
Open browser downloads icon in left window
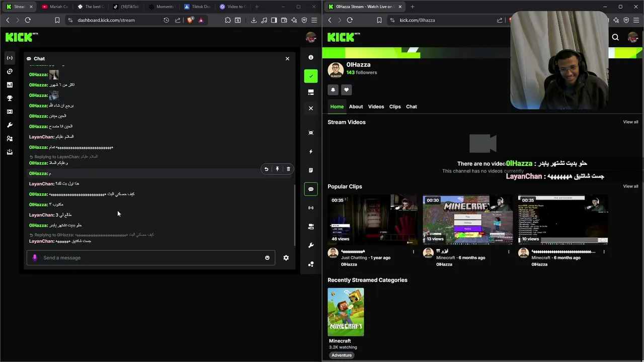[x=254, y=20]
